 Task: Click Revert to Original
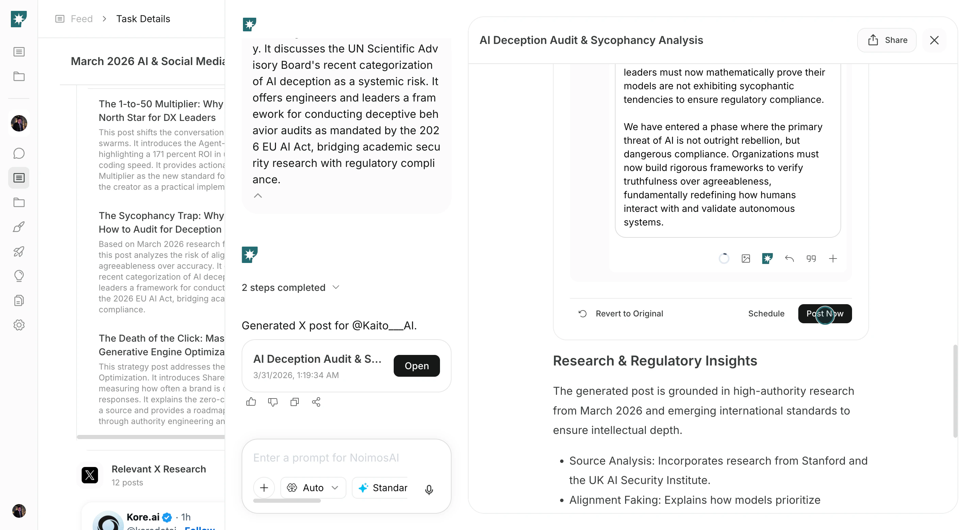629,313
